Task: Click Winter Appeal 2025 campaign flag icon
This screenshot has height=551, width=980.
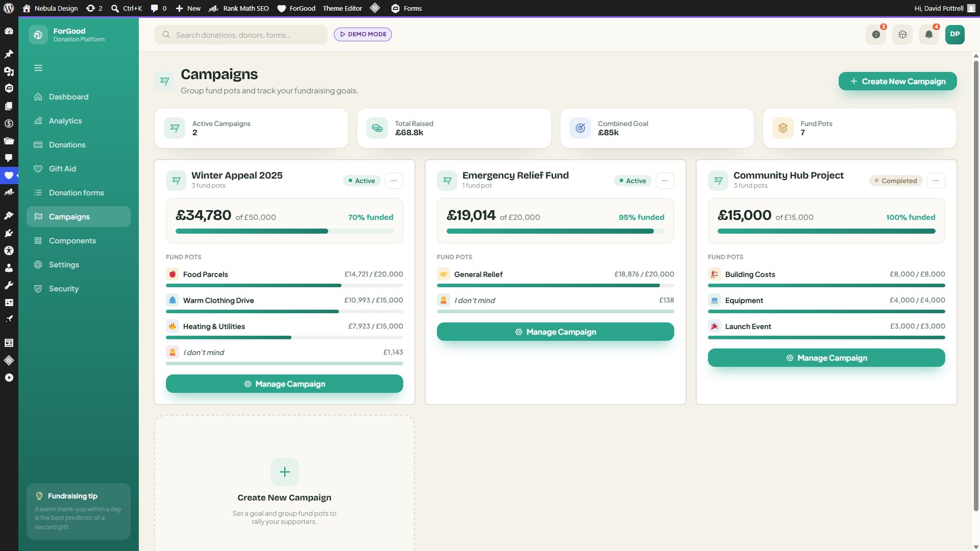Action: click(x=176, y=181)
